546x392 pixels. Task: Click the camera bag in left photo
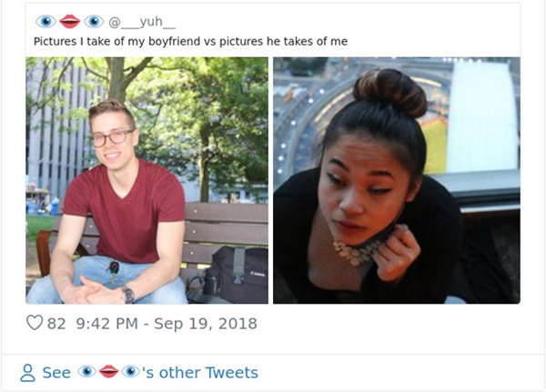click(237, 273)
